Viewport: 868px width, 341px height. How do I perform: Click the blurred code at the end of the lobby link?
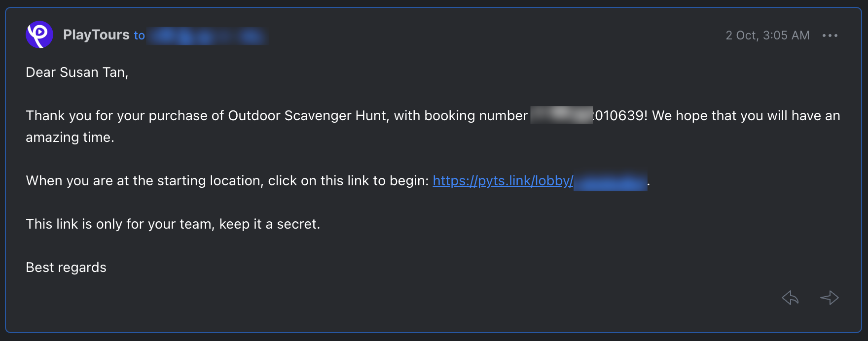coord(611,181)
